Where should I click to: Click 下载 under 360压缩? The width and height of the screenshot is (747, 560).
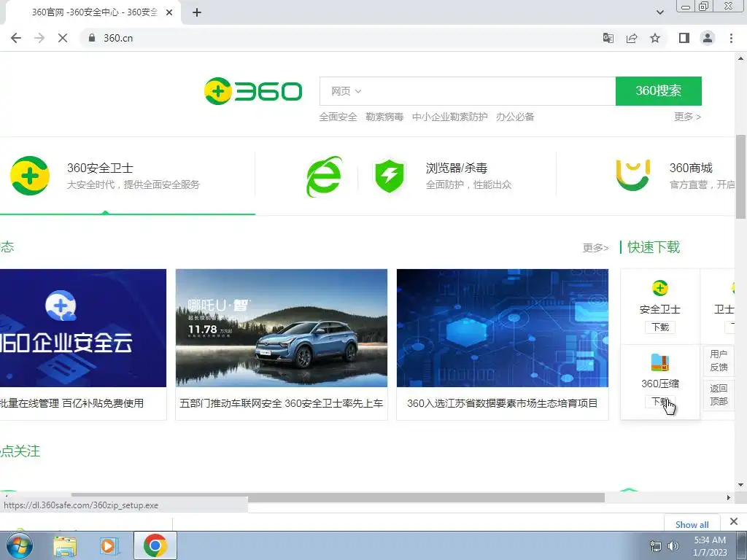(x=660, y=402)
